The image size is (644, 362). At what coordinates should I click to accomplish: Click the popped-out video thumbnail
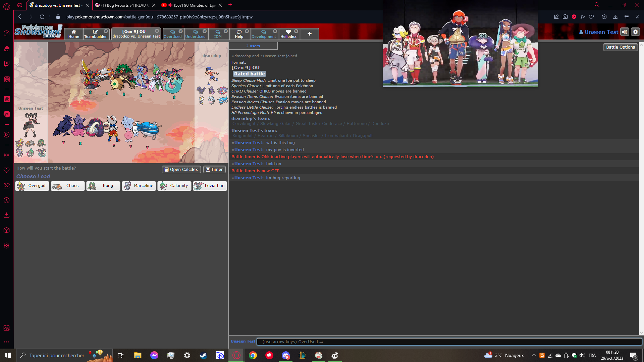coord(460,44)
